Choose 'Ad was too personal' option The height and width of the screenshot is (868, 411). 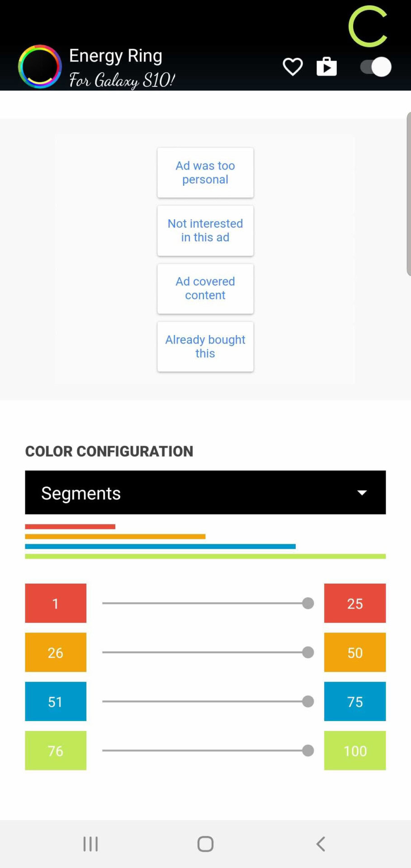(205, 173)
